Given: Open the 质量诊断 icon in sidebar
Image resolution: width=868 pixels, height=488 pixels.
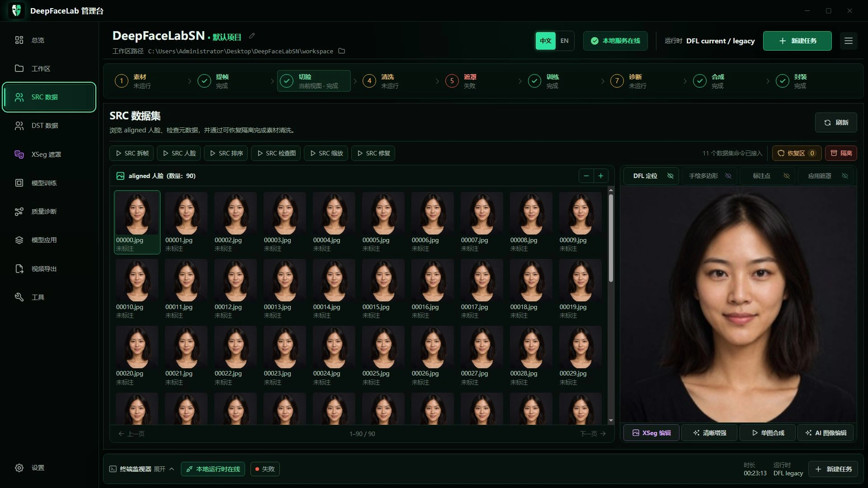Looking at the screenshot, I should tap(19, 211).
